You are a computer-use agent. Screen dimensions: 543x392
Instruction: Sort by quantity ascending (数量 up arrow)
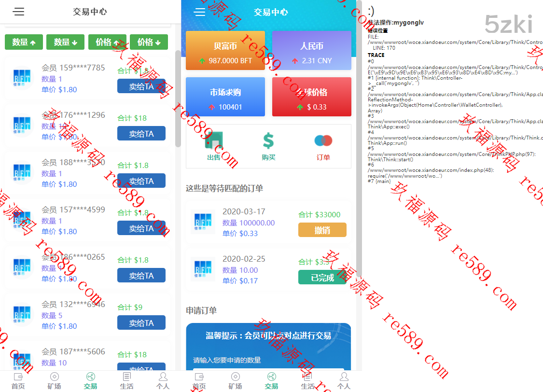coord(24,42)
